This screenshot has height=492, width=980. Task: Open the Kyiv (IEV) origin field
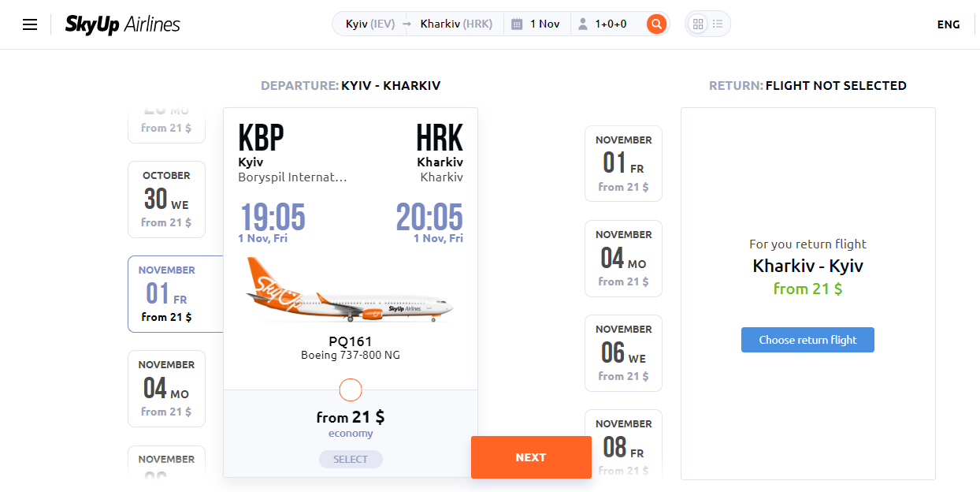(x=370, y=24)
